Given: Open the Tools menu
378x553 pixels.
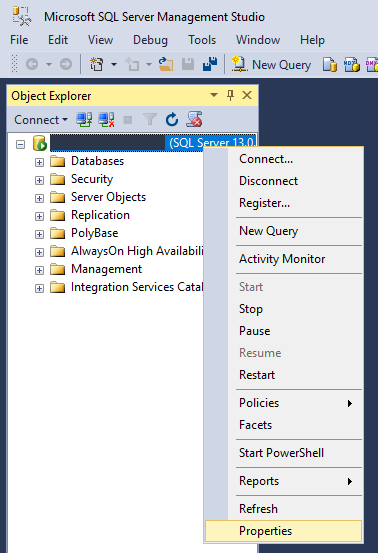Looking at the screenshot, I should 202,40.
